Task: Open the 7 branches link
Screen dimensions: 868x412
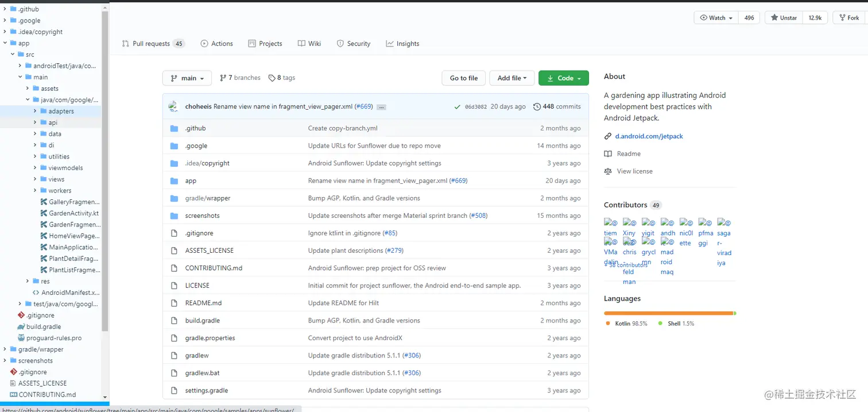Action: pyautogui.click(x=240, y=78)
